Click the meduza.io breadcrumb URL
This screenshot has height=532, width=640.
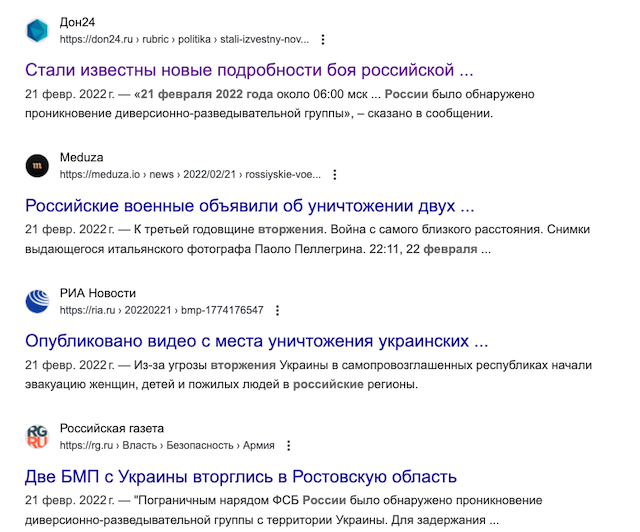pyautogui.click(x=190, y=175)
